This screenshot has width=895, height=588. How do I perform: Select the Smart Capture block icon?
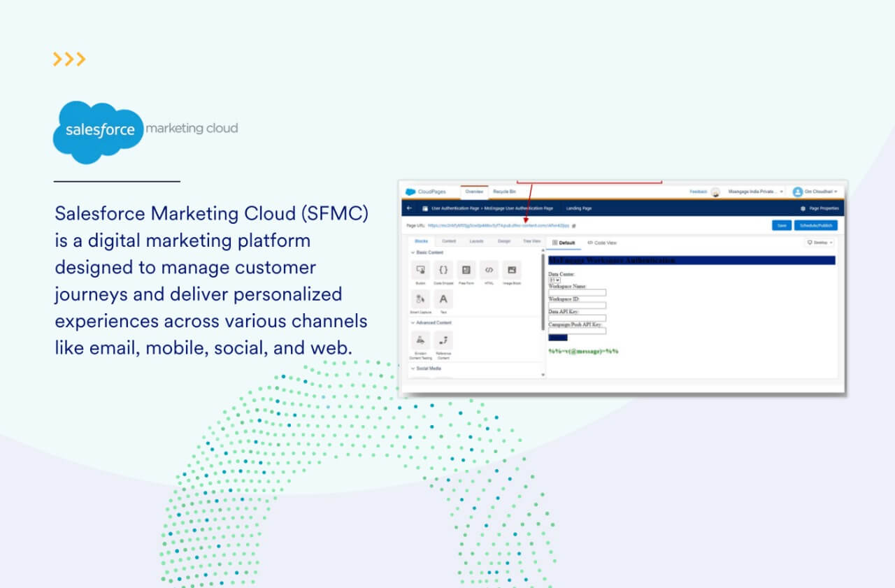(420, 299)
